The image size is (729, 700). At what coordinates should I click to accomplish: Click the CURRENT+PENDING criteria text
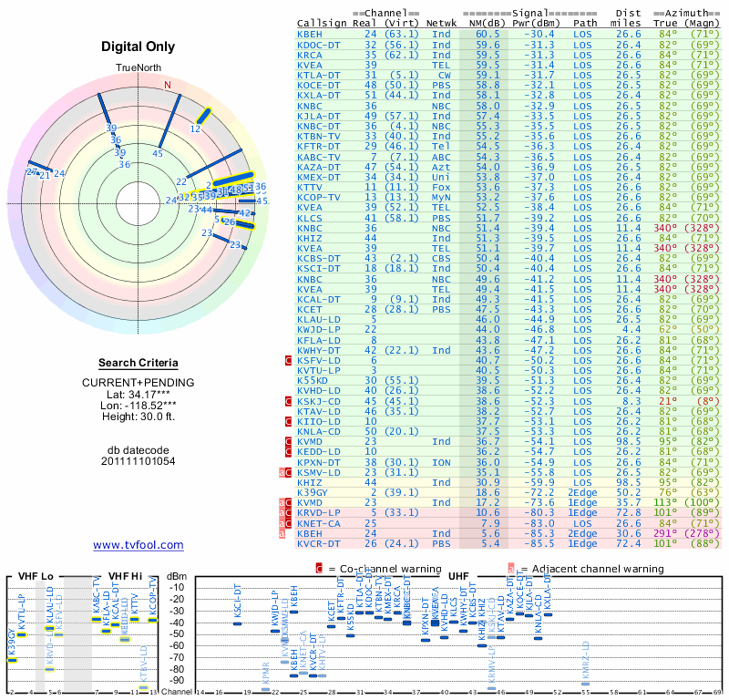tap(139, 383)
